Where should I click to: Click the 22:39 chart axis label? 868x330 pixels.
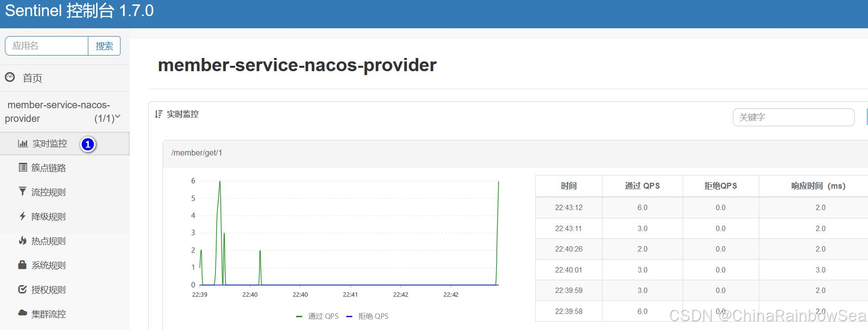coord(200,294)
